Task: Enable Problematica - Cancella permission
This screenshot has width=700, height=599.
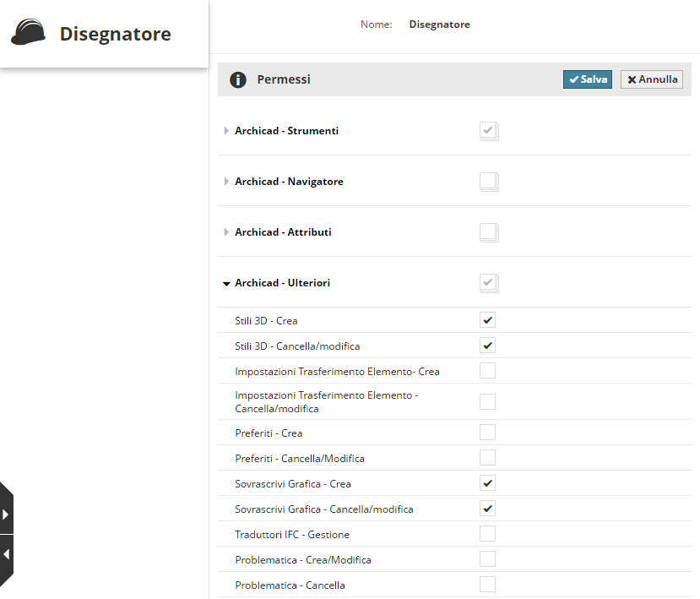Action: click(x=487, y=585)
